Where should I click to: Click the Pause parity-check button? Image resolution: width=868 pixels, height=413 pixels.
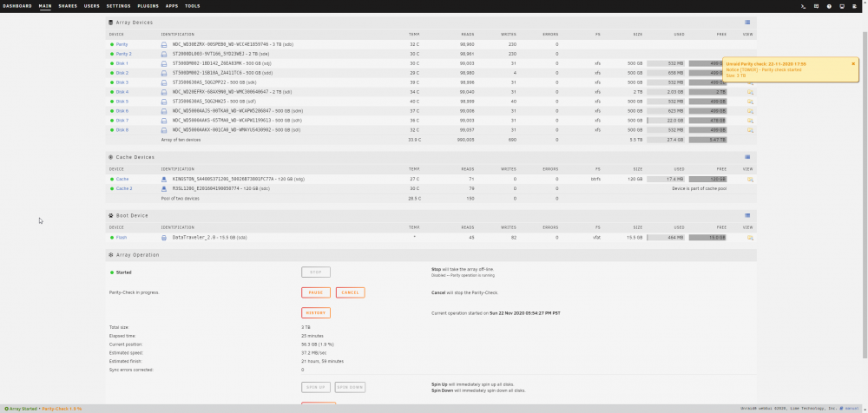tap(316, 292)
